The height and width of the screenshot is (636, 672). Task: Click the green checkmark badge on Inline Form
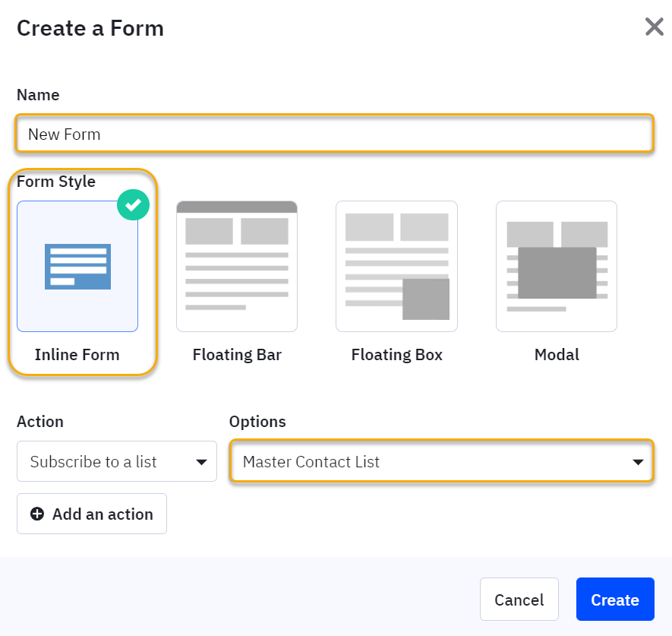click(133, 205)
